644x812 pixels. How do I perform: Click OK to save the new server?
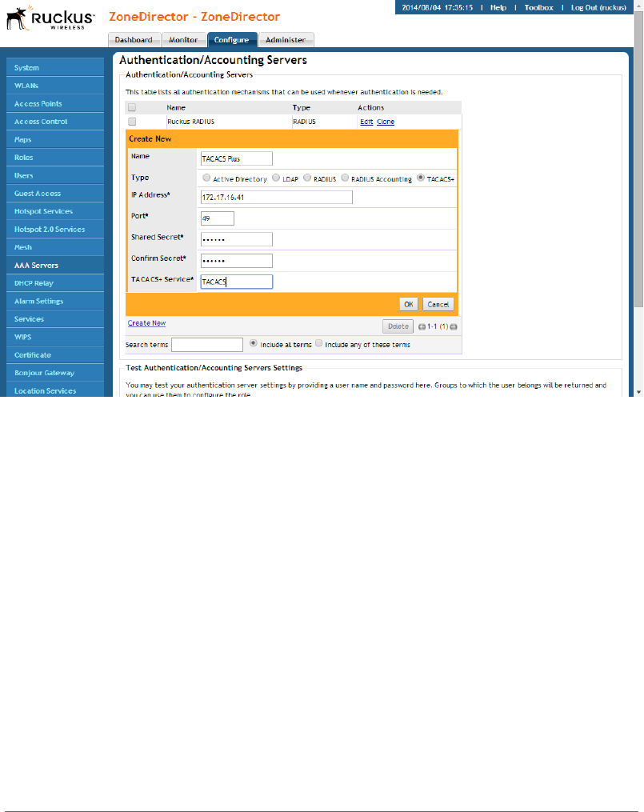pos(409,305)
